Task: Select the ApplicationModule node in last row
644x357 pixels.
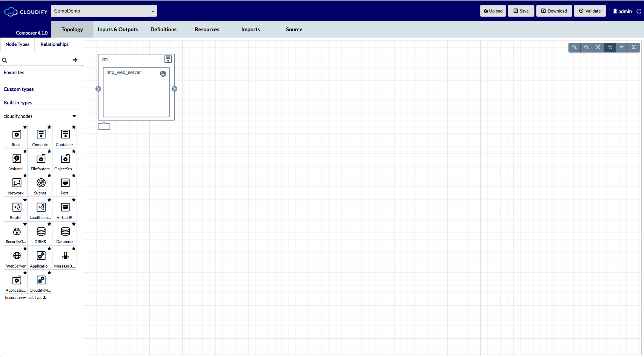Action: (16, 282)
